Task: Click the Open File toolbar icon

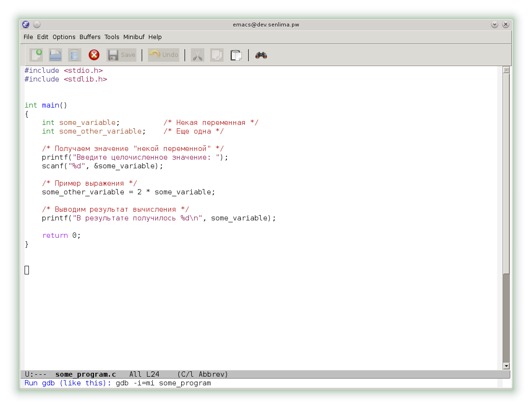Action: click(55, 55)
